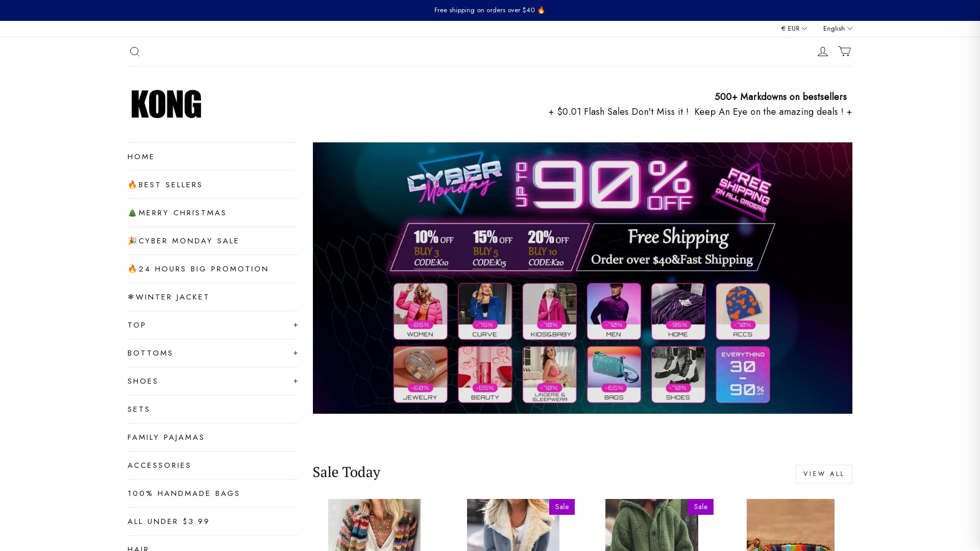Open 24 Hours Big Promotion category
980x551 pixels.
pos(212,269)
